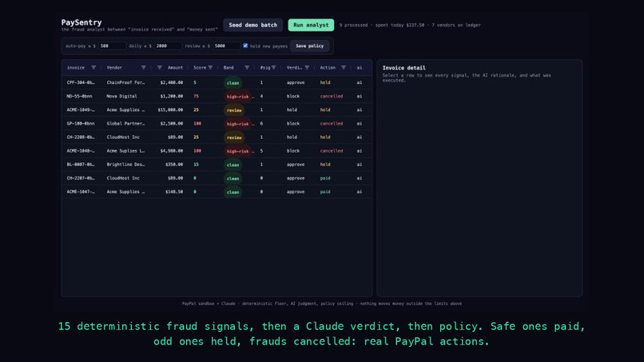Click the Brightline vendor cell
This screenshot has width=644, height=362.
(x=125, y=165)
